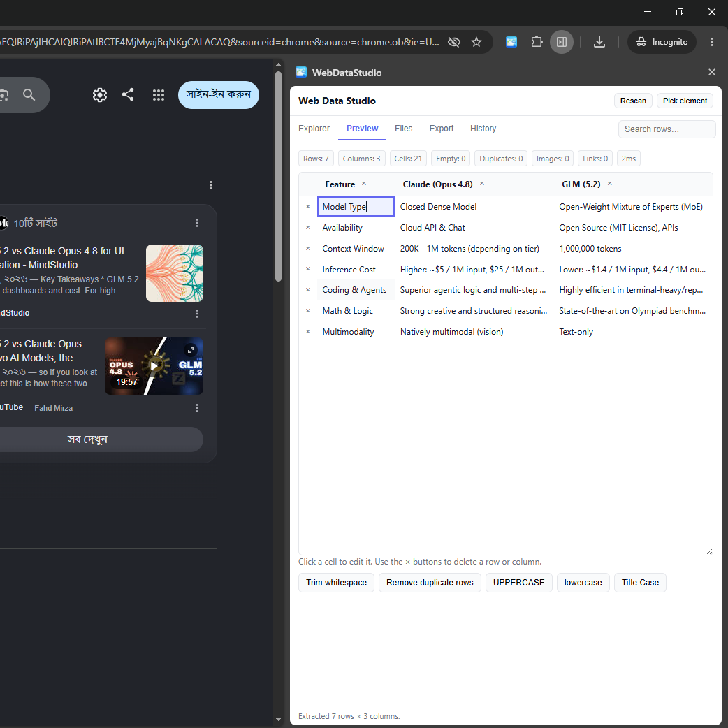Viewport: 728px width, 728px height.
Task: Delete the Claude (Opus 4.8) column
Action: pos(482,183)
